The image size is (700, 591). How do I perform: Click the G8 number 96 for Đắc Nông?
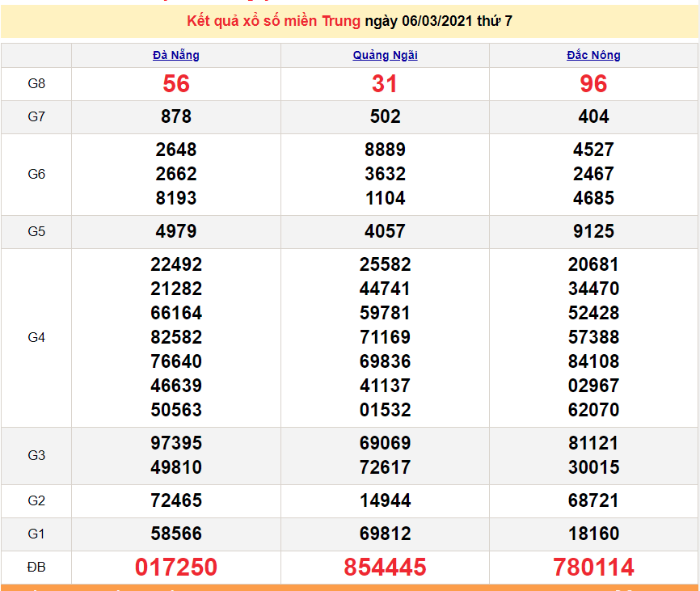[x=593, y=84]
